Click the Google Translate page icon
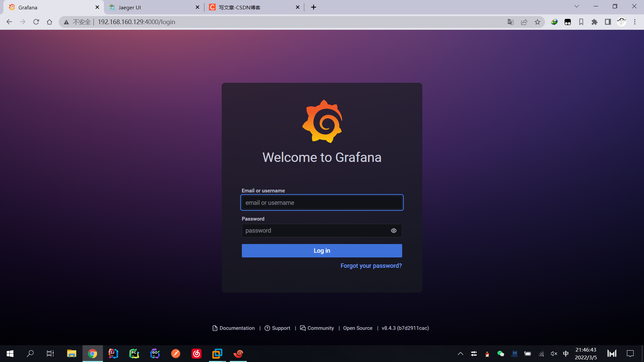This screenshot has width=644, height=362. [511, 22]
